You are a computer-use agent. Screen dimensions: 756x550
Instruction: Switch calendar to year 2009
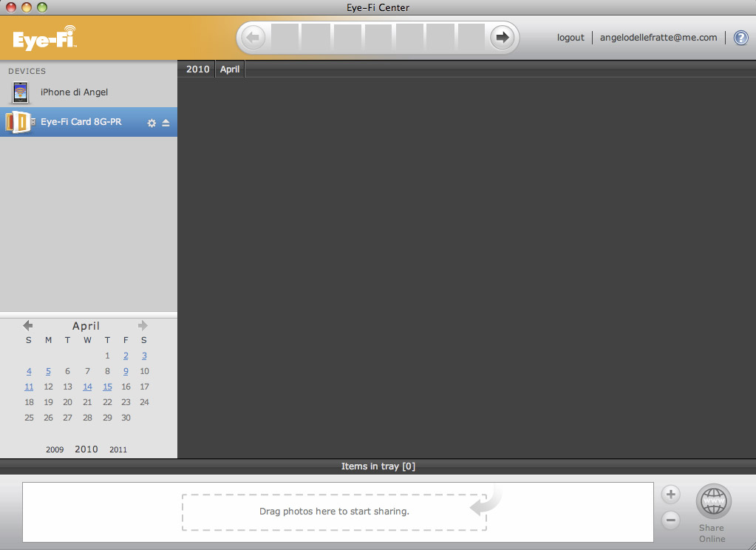pos(55,449)
